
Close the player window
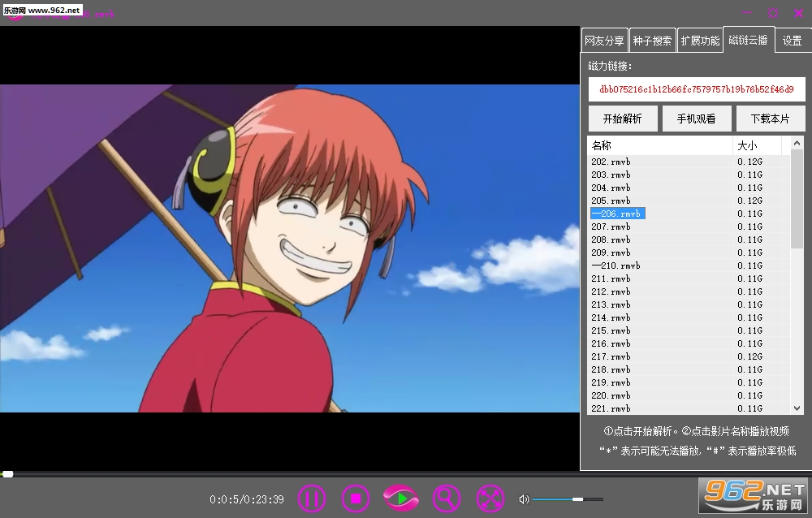pos(798,13)
